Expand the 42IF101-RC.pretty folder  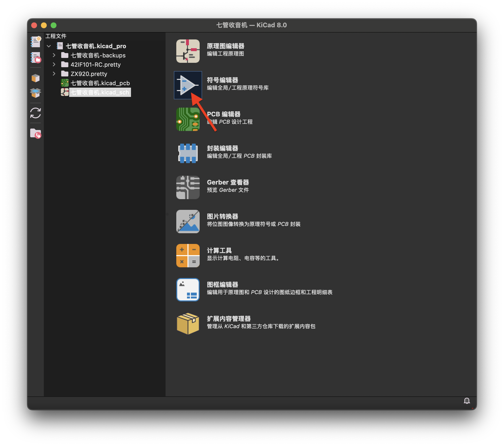[54, 64]
